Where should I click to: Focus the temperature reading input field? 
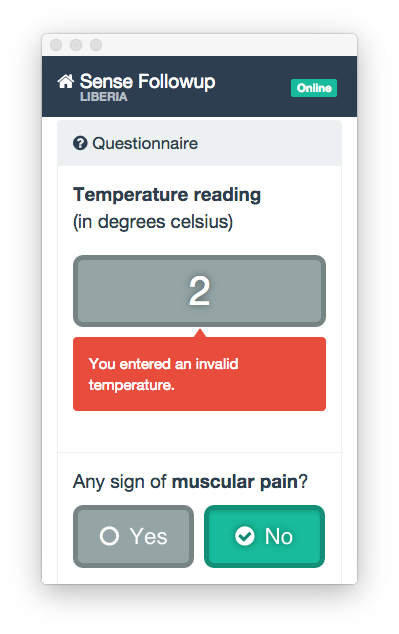tap(199, 291)
